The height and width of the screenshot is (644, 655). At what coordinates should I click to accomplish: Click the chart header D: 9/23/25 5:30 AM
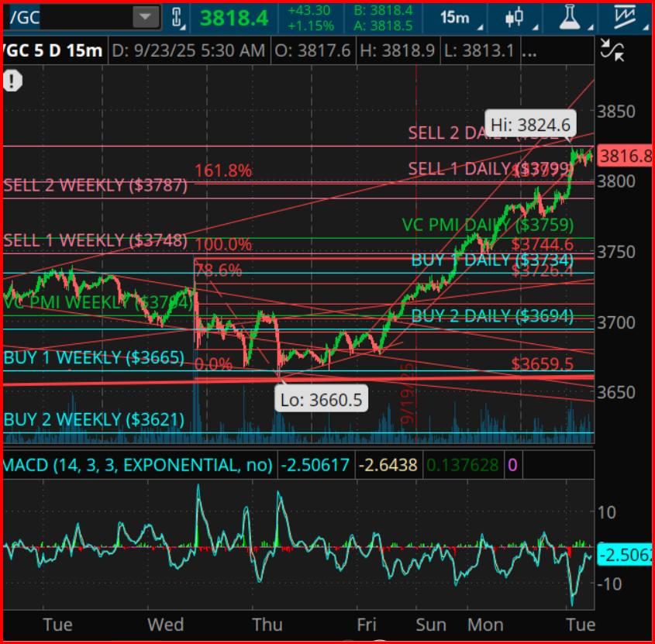click(188, 50)
